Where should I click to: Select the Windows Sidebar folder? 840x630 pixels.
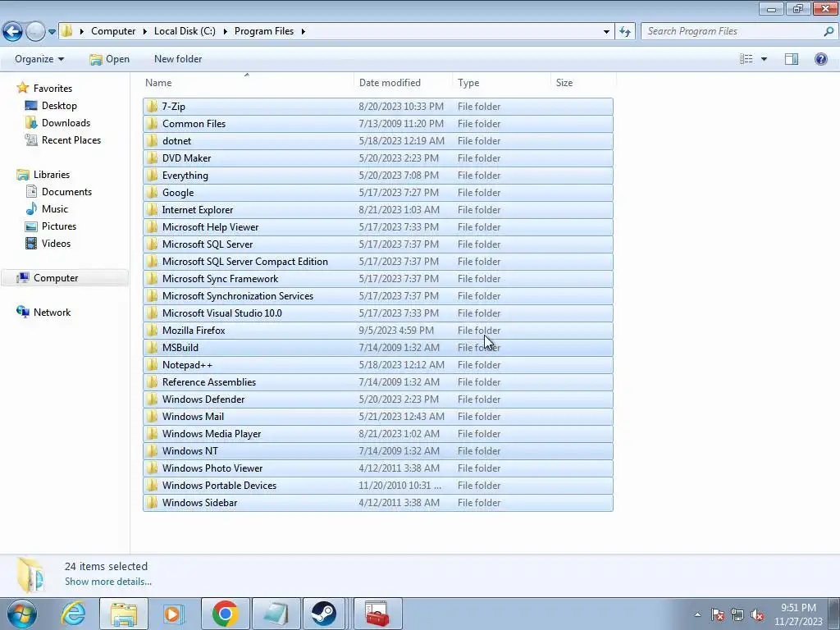pos(377,503)
